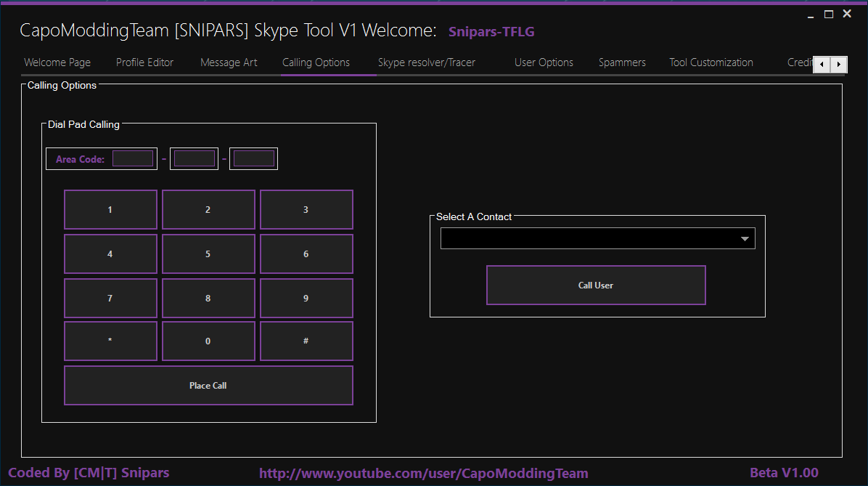Click the Place Call button
This screenshot has width=868, height=486.
209,385
